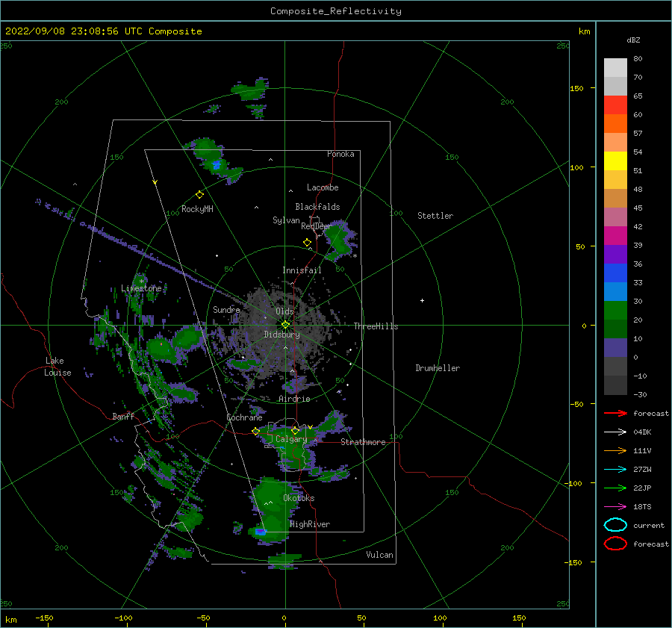Click the Vulcan label
The image size is (672, 628).
[380, 555]
